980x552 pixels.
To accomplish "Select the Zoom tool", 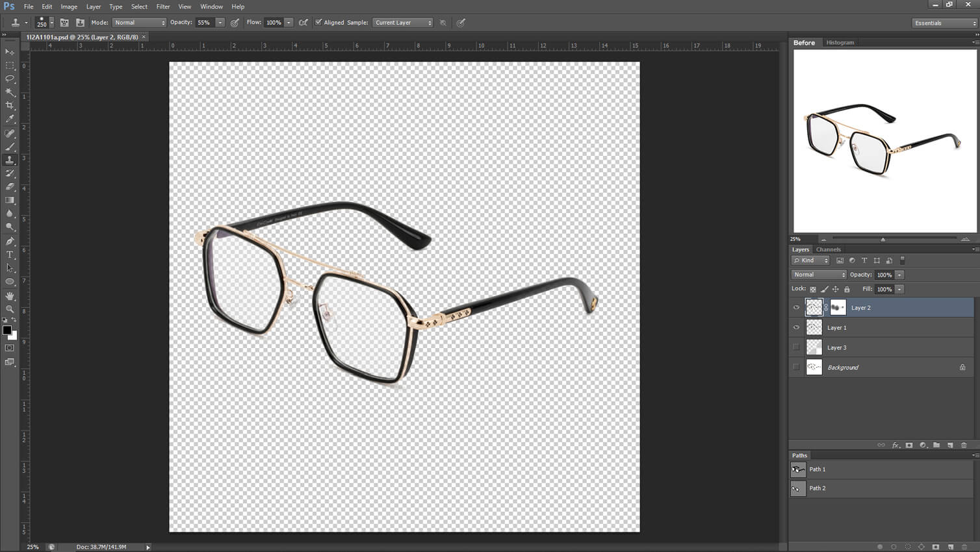I will point(10,309).
